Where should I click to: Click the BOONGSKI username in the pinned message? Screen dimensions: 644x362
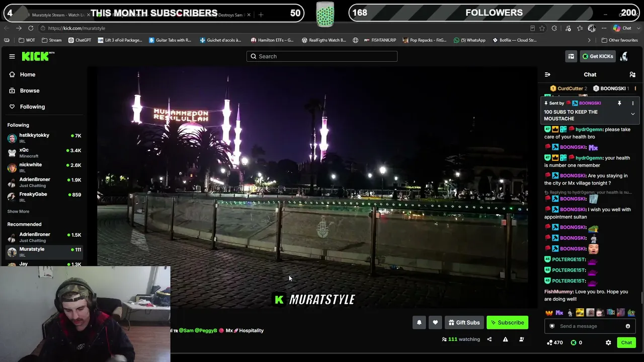tap(590, 103)
